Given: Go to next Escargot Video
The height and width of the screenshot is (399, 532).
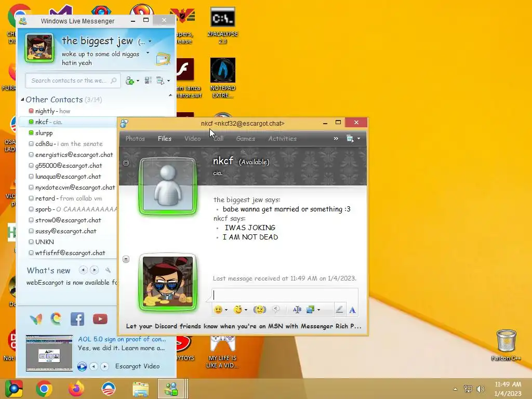Looking at the screenshot, I should point(104,366).
